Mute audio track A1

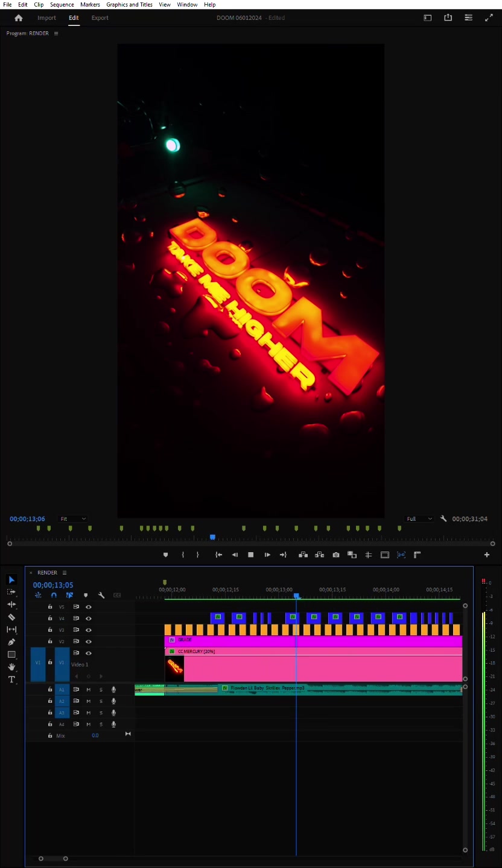point(89,690)
